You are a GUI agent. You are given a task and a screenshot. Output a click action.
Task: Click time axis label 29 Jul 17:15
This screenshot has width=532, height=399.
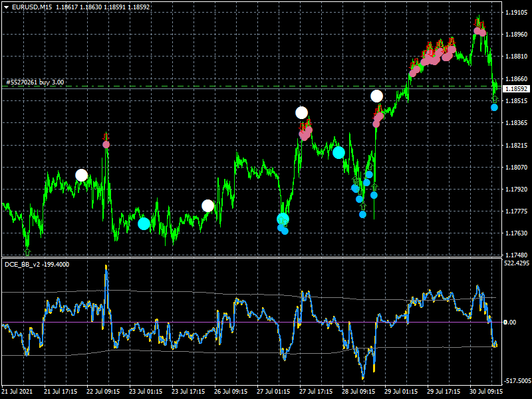[x=444, y=391]
